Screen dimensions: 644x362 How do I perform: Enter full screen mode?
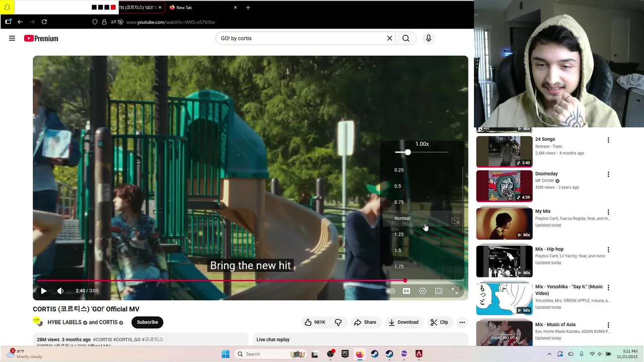pos(455,291)
